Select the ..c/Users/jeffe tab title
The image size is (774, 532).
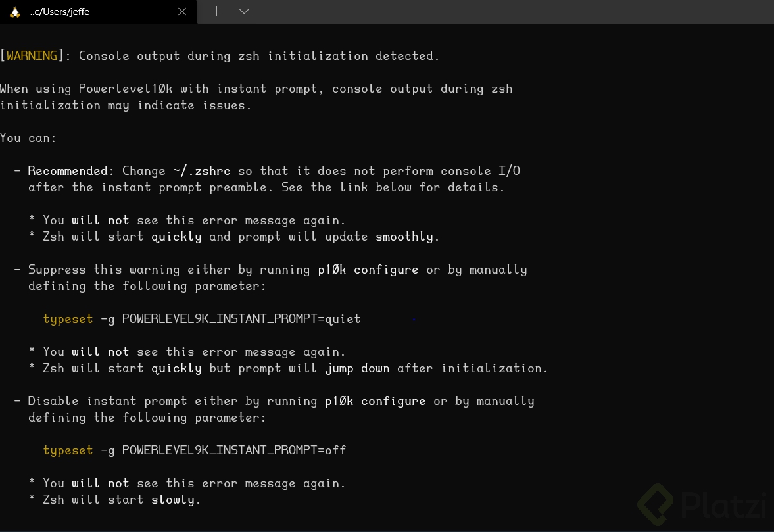[60, 12]
